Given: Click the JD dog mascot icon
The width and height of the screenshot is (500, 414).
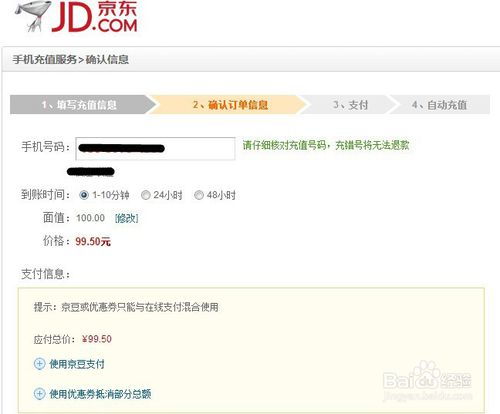Looking at the screenshot, I should pyautogui.click(x=33, y=16).
